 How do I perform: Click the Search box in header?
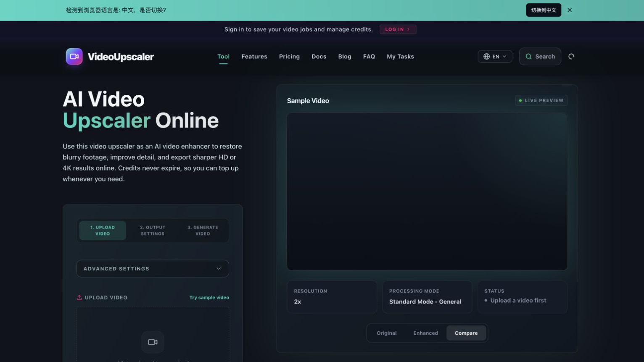pyautogui.click(x=540, y=56)
